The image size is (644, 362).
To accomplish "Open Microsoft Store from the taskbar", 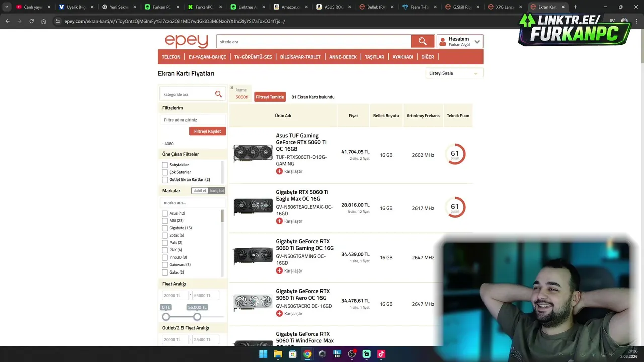I will tap(292, 354).
